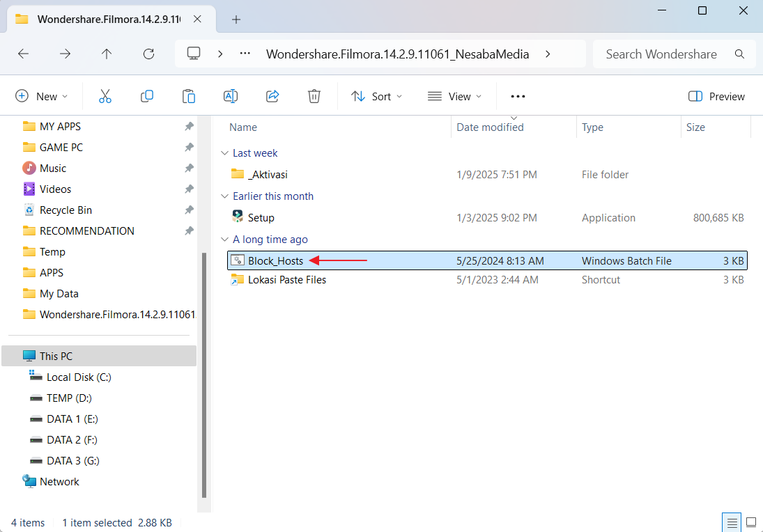The height and width of the screenshot is (532, 763).
Task: Open the See more options menu
Action: 518,97
